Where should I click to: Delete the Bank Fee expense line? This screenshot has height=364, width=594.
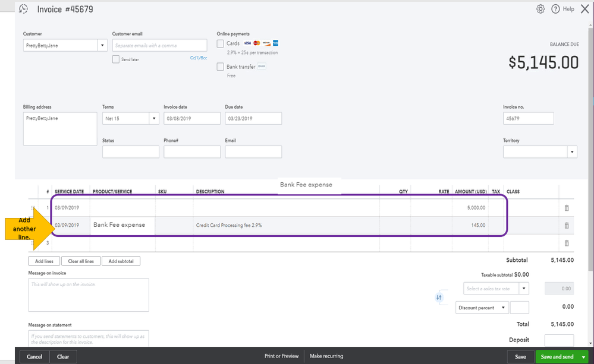coord(566,226)
